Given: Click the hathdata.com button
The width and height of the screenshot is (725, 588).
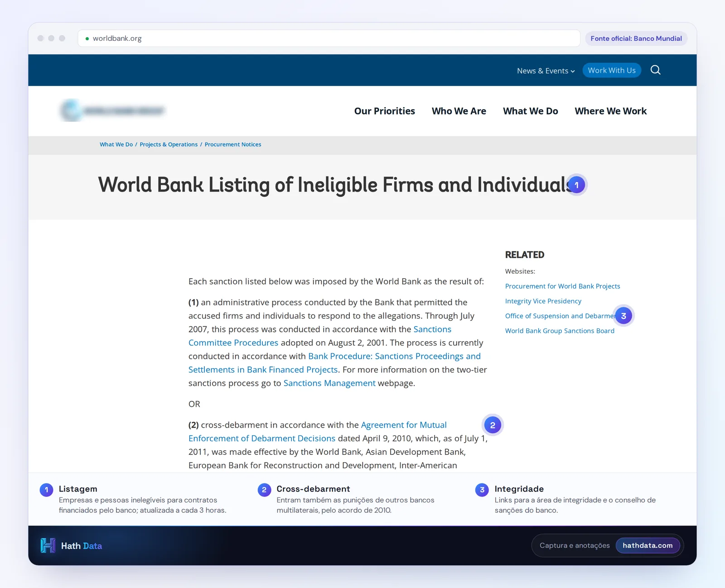Looking at the screenshot, I should [648, 545].
